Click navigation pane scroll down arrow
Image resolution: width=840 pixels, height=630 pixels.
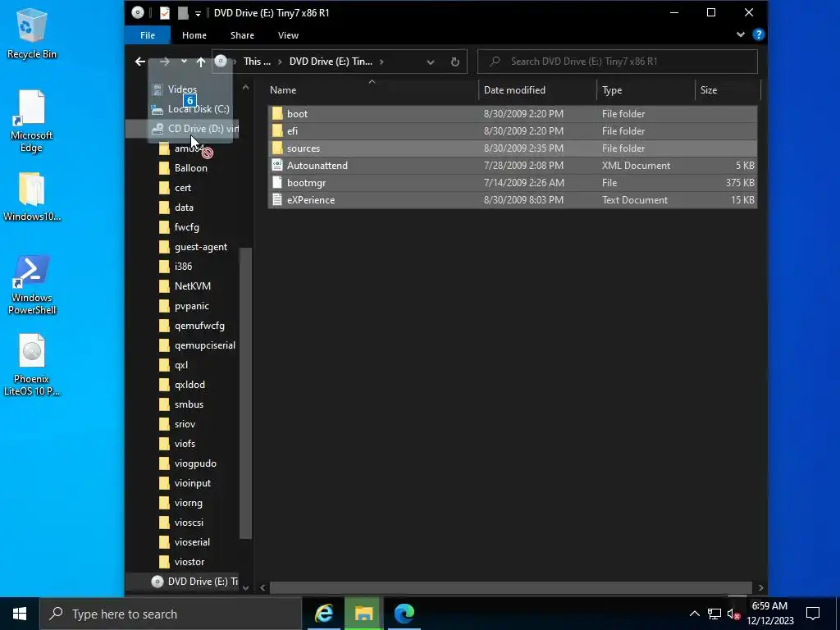point(245,587)
